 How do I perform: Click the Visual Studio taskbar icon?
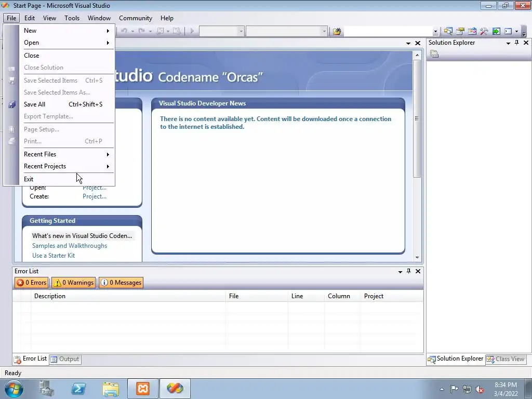pos(175,389)
